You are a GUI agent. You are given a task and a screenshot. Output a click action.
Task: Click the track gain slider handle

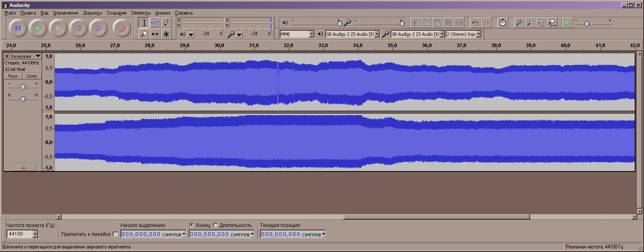click(x=23, y=87)
